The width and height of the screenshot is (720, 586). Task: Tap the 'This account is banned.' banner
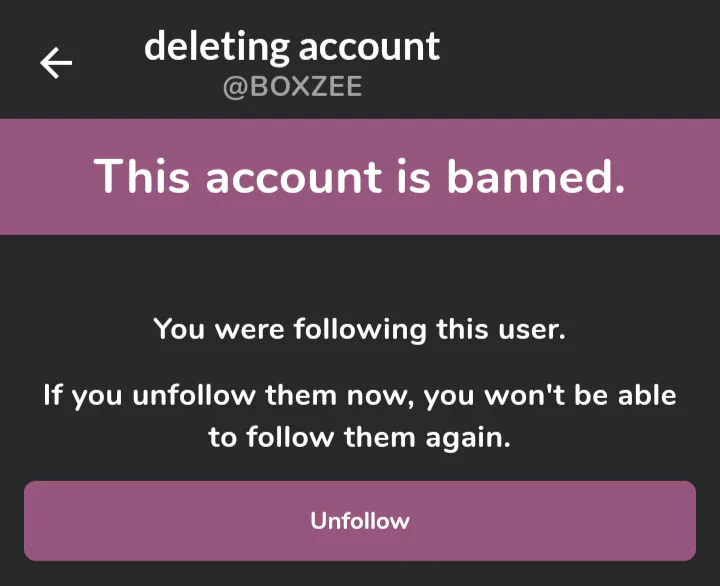[x=360, y=177]
